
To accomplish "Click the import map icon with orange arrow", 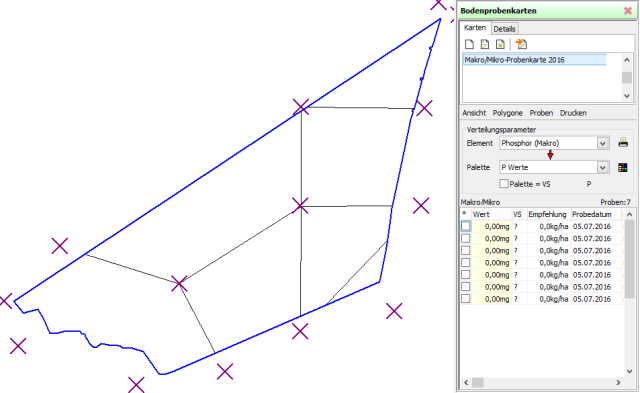I will point(521,44).
